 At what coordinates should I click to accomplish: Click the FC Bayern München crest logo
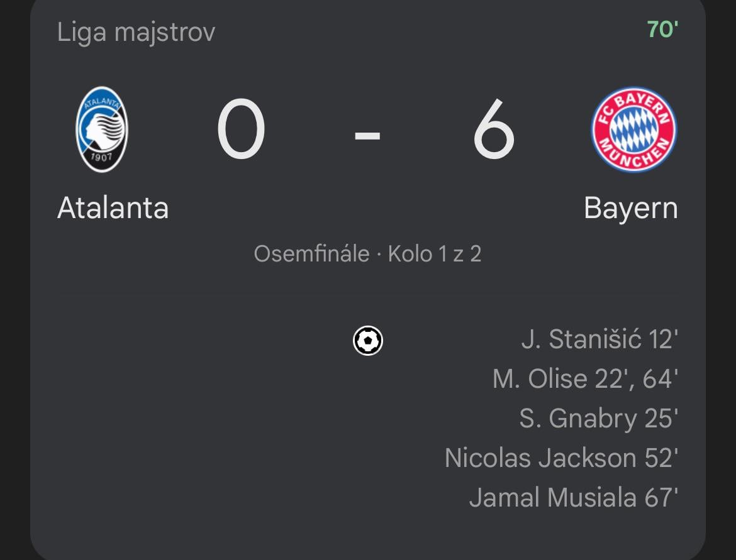tap(633, 130)
